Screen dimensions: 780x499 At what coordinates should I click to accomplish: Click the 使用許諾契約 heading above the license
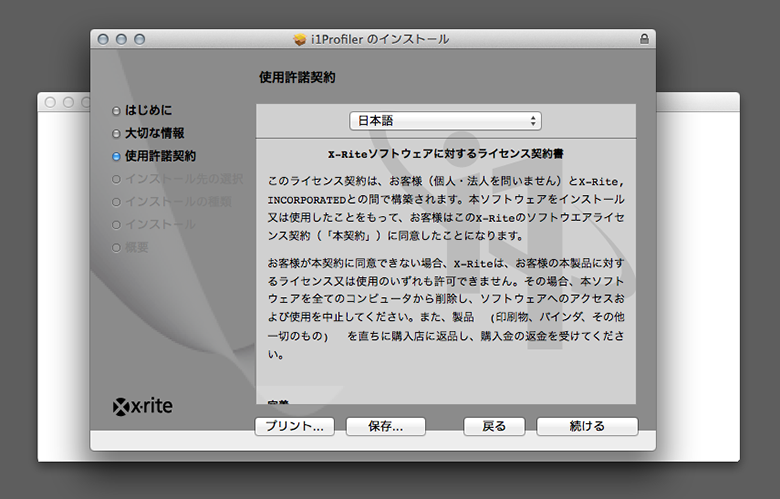click(x=297, y=77)
